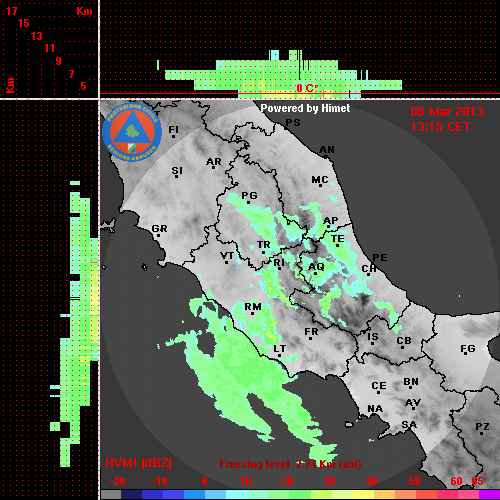Click the SA city label
Screen dimensions: 500x500
409,425
